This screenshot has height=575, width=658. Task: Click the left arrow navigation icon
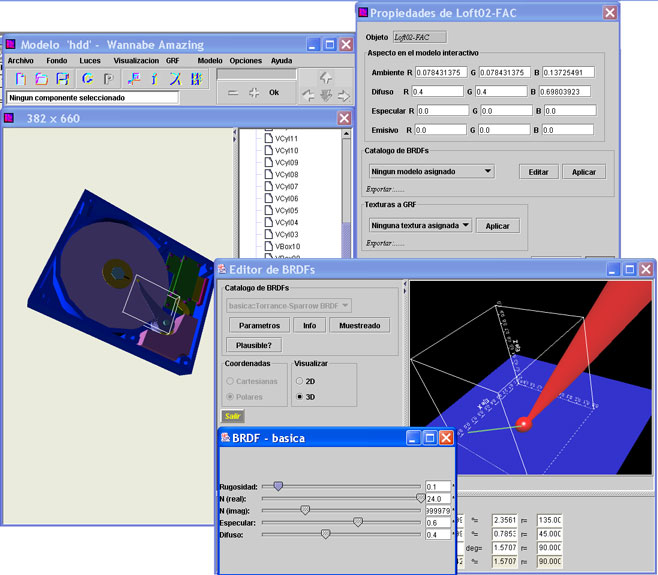[x=308, y=96]
